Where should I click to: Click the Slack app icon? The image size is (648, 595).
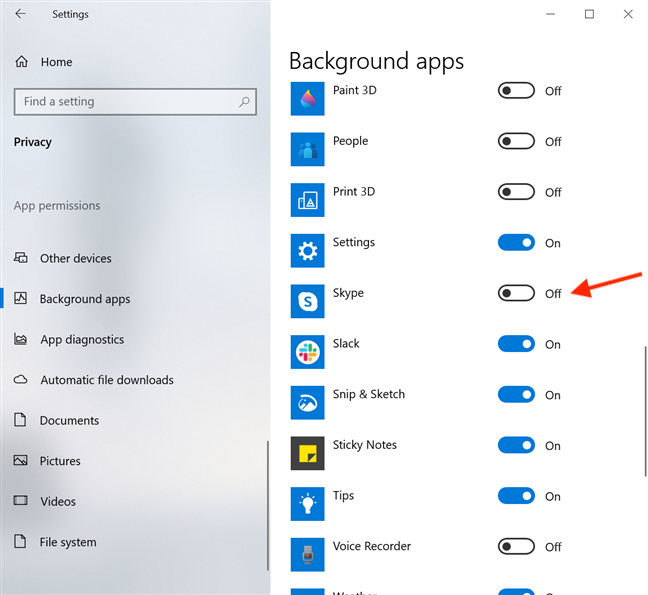click(x=307, y=352)
